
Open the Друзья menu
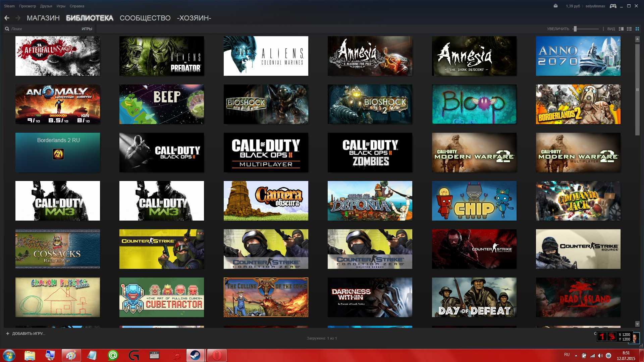pyautogui.click(x=46, y=6)
